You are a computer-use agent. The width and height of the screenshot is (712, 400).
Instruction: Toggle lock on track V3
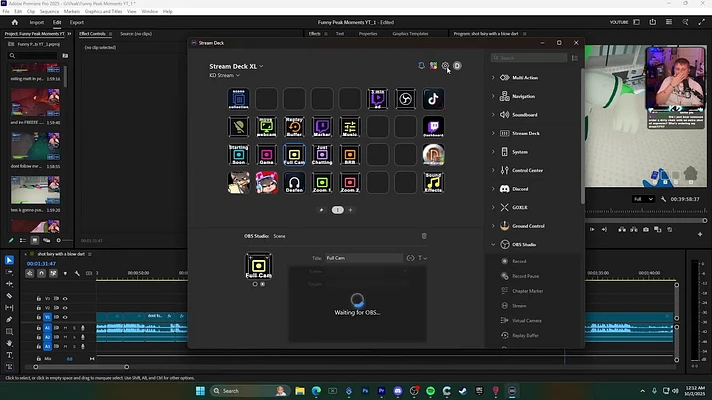click(39, 299)
